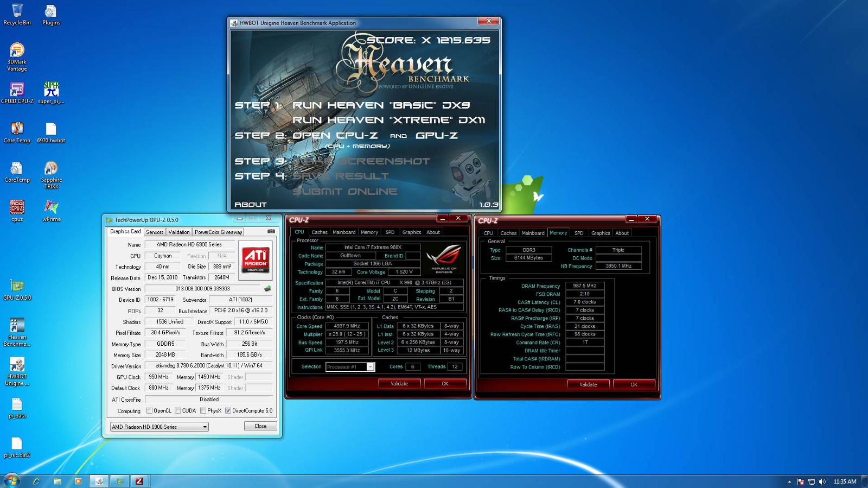The width and height of the screenshot is (868, 488).
Task: Click the taskbar clock showing 11:35 AM
Action: click(845, 481)
